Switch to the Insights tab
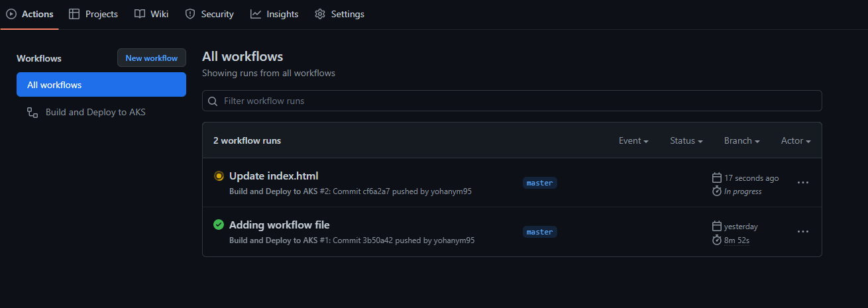 [274, 14]
